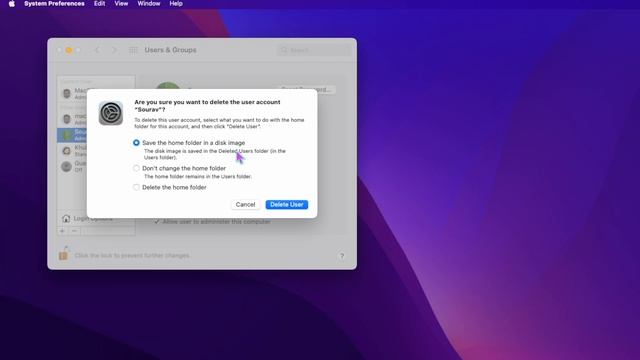Open the Window menu

click(x=149, y=4)
